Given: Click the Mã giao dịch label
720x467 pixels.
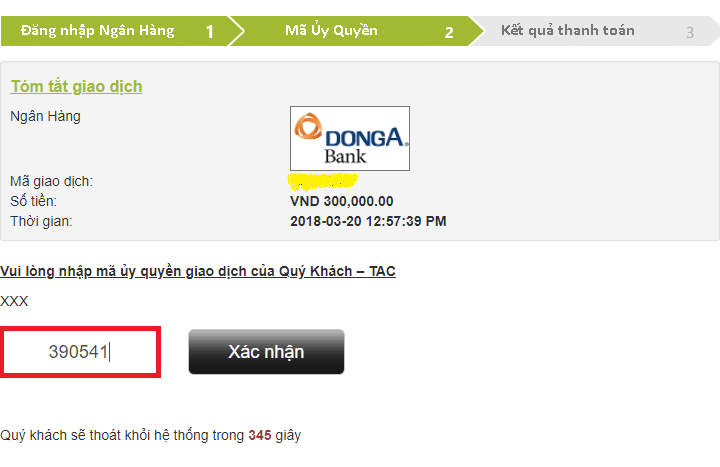Looking at the screenshot, I should (51, 181).
